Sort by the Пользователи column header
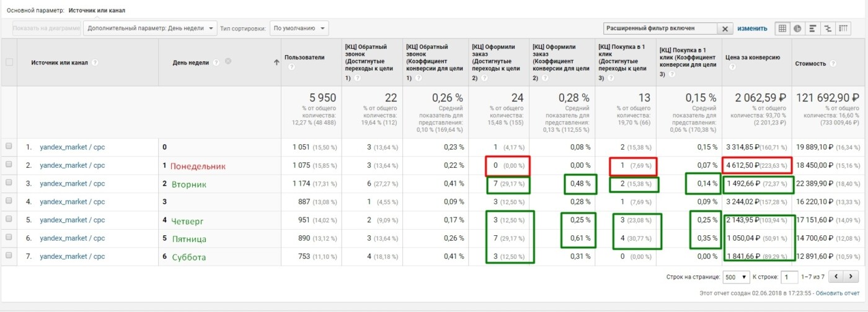 click(304, 58)
